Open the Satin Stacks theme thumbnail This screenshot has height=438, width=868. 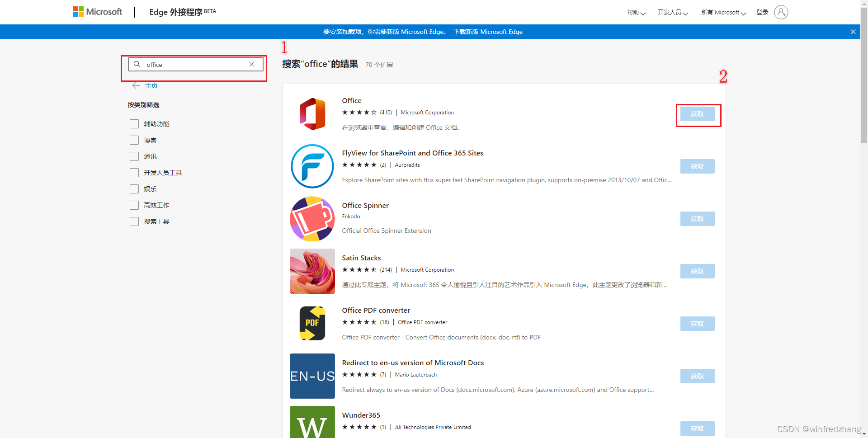[x=312, y=271]
